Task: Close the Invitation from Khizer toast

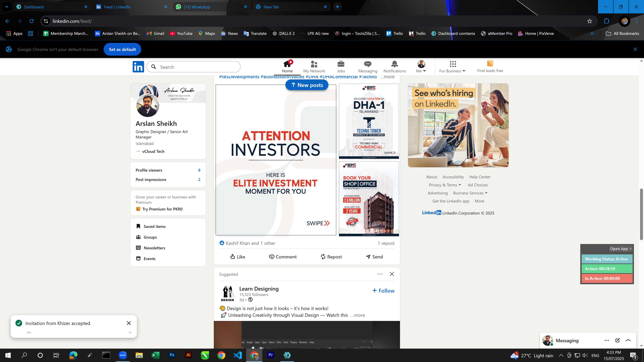Action: [x=129, y=323]
